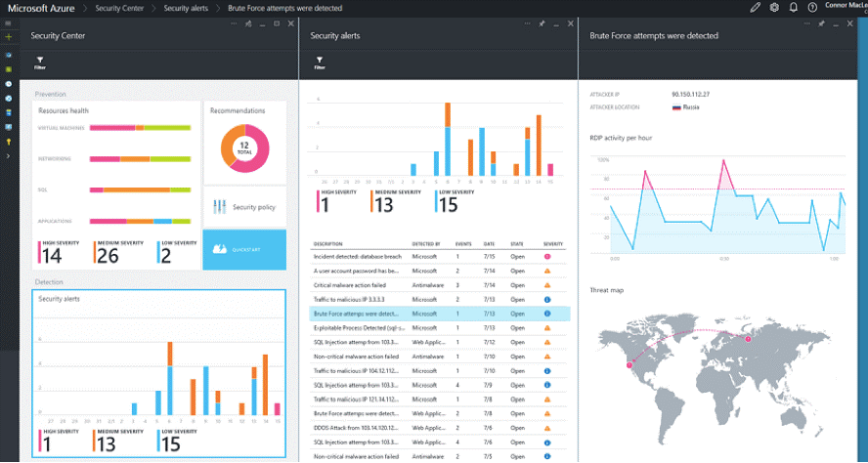Viewport: 868px width, 463px height.
Task: Select Critical malware action failed alert row
Action: [438, 285]
